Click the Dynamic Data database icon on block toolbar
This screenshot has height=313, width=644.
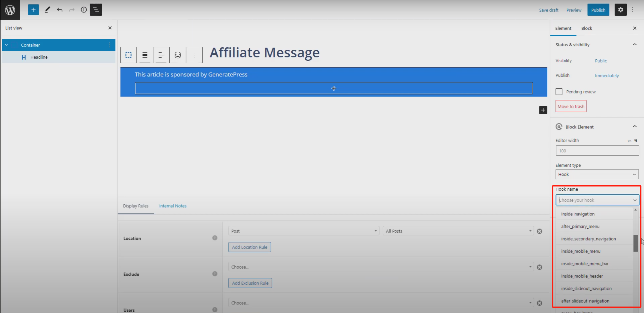point(177,55)
